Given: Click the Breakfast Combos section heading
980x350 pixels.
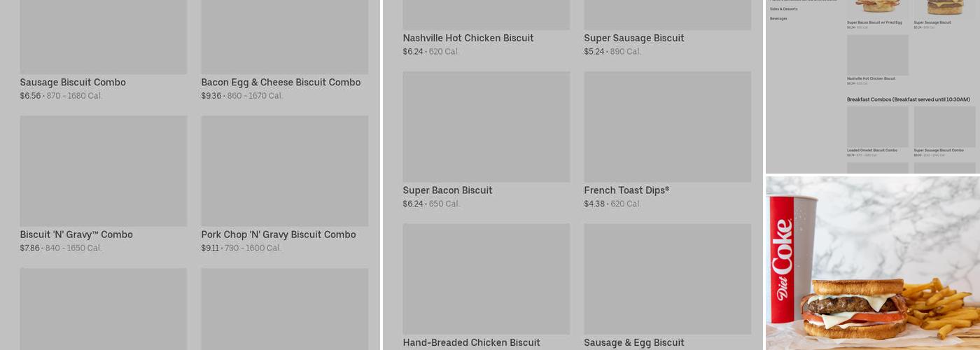Looking at the screenshot, I should (906, 99).
